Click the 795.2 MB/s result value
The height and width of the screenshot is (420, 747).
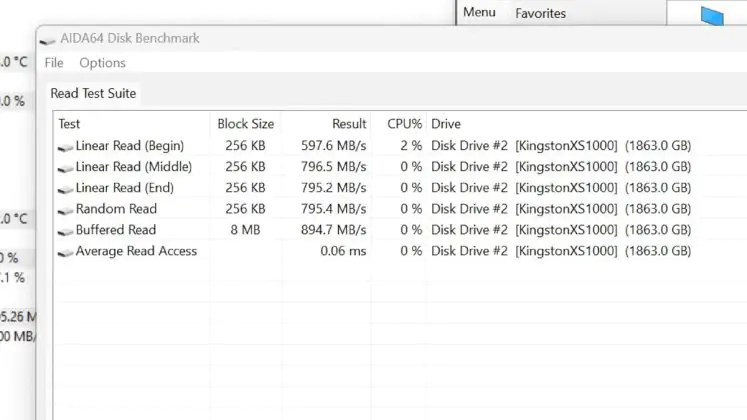pos(333,188)
